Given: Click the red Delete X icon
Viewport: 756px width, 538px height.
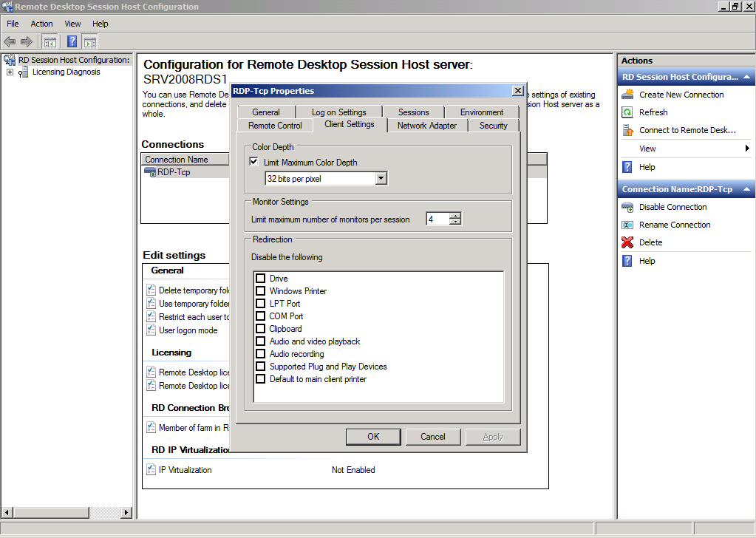Looking at the screenshot, I should (x=627, y=242).
